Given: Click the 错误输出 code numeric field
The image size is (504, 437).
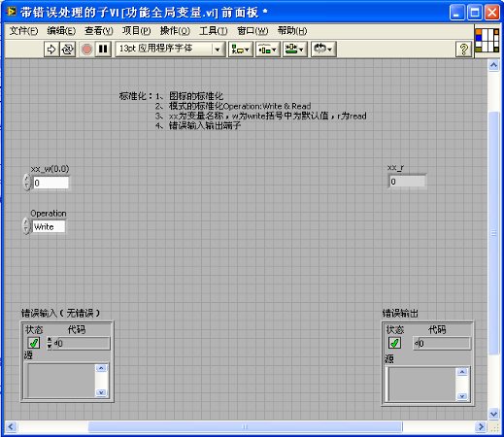Looking at the screenshot, I should point(442,343).
